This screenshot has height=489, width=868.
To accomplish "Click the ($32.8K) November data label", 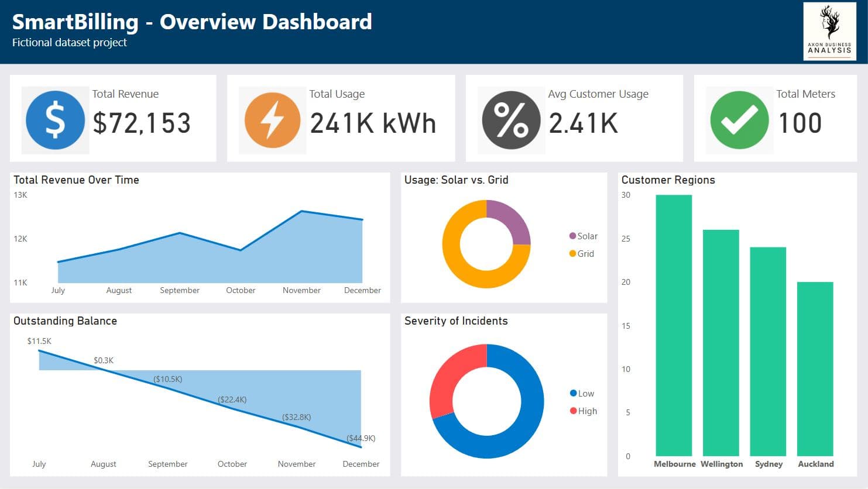I will click(297, 417).
